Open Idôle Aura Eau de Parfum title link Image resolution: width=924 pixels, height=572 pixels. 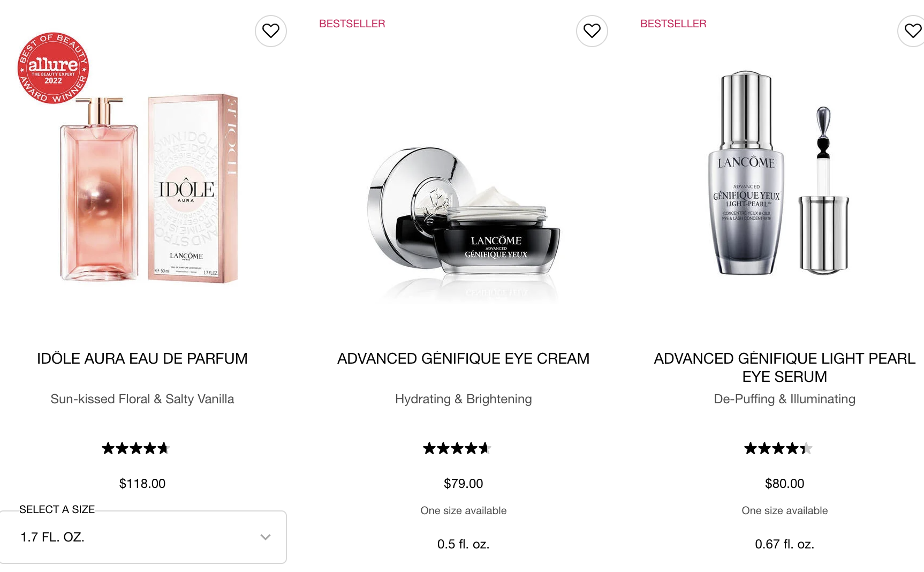[x=142, y=358]
